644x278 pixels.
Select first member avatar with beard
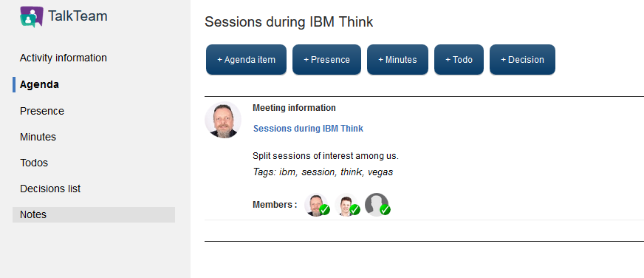click(315, 204)
